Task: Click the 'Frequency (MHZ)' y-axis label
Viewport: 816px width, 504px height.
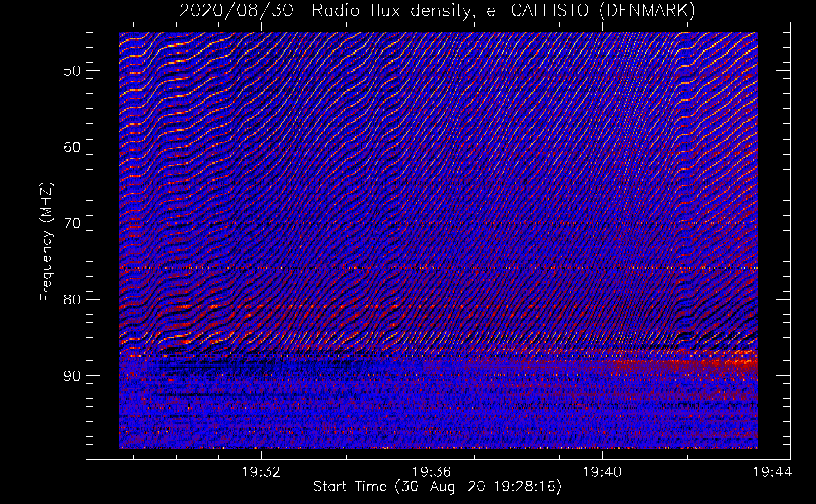Action: click(x=46, y=242)
